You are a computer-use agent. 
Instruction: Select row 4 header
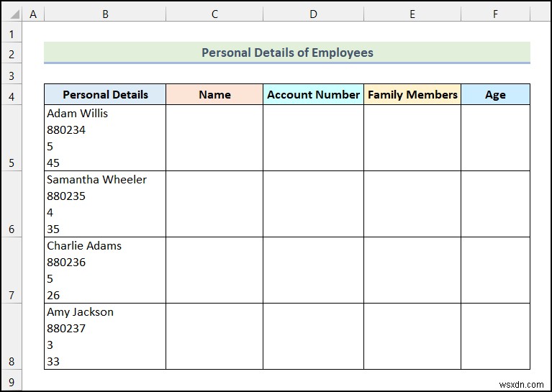click(12, 96)
